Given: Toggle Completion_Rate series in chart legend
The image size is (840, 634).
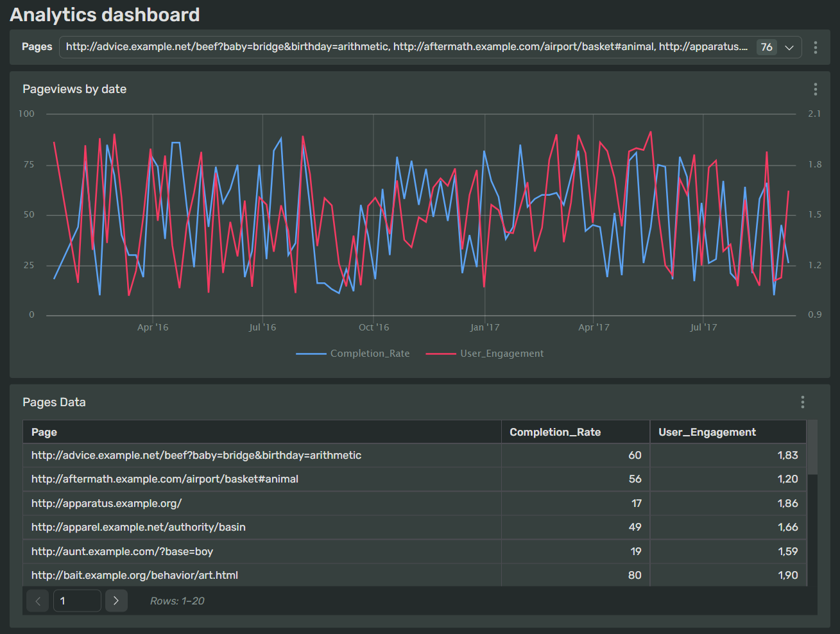Looking at the screenshot, I should [353, 354].
